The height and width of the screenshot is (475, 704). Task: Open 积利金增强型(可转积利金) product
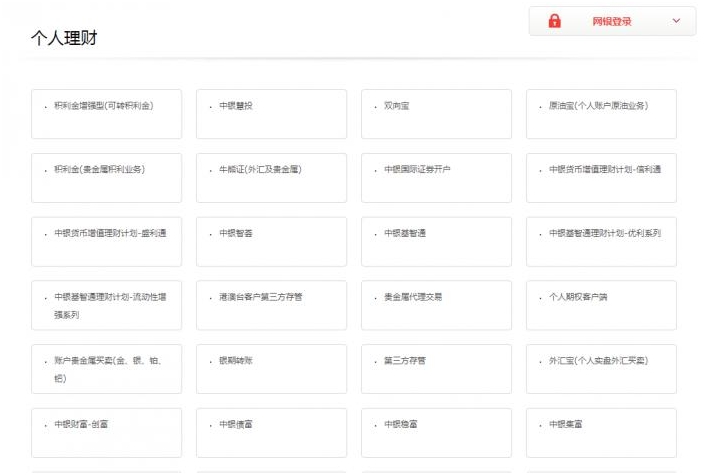104,106
